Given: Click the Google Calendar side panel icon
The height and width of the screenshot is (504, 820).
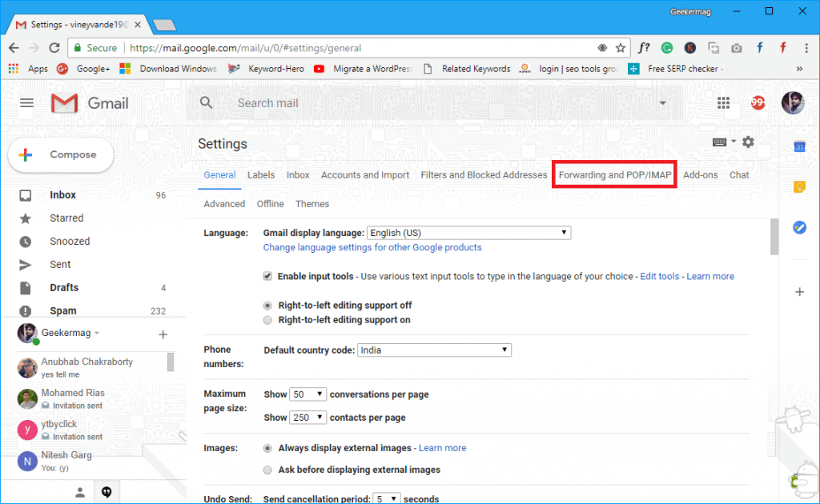Looking at the screenshot, I should (799, 146).
